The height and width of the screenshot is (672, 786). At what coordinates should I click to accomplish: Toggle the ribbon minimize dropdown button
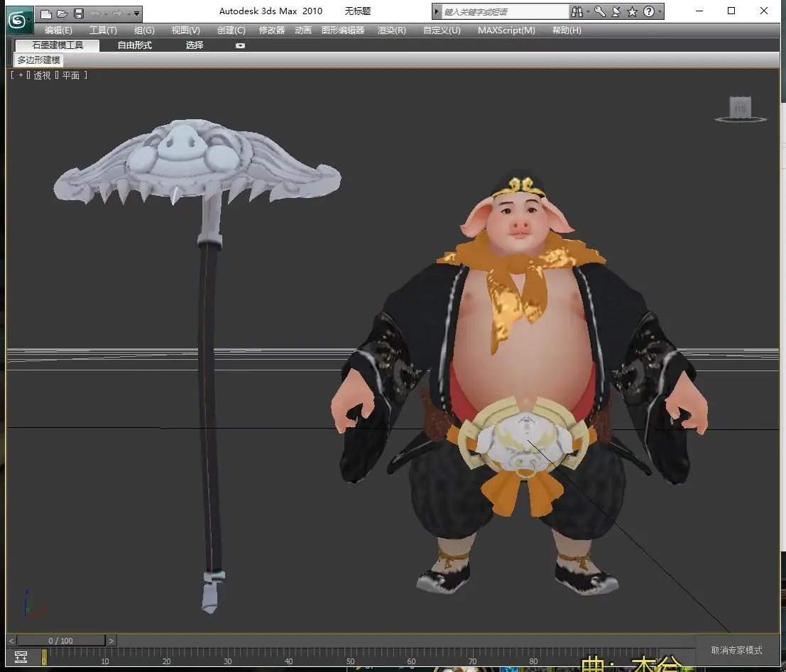(x=240, y=45)
